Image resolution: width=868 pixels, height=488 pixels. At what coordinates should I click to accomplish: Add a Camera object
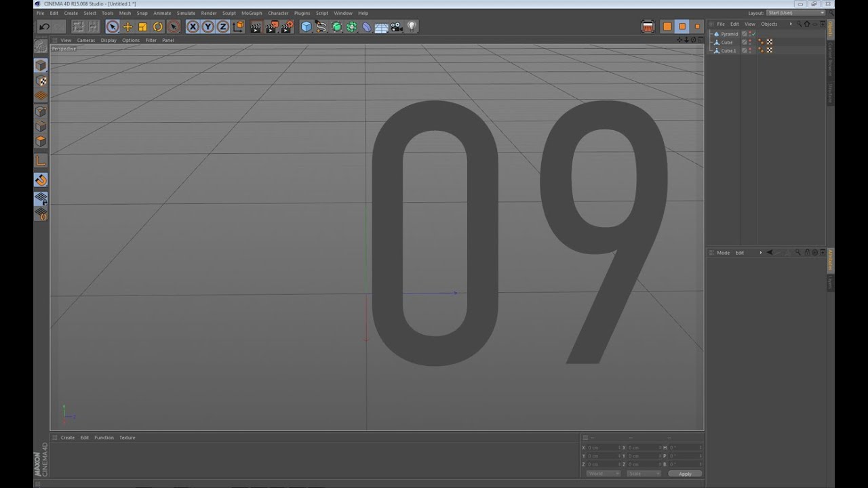(x=397, y=26)
